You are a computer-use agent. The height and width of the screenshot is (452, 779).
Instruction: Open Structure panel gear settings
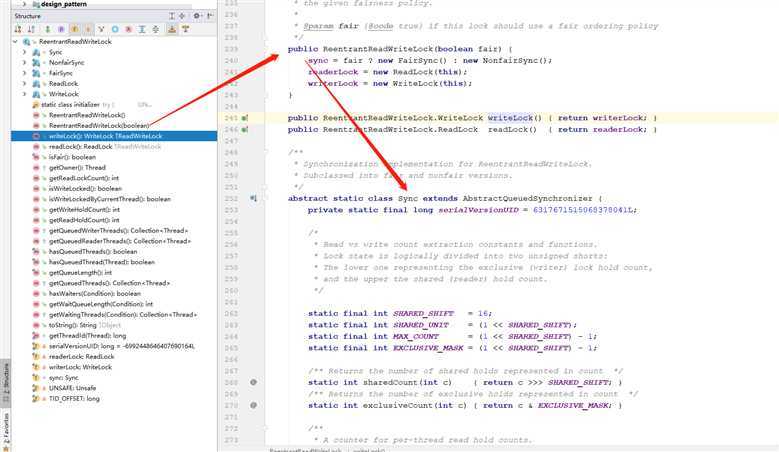pos(197,16)
